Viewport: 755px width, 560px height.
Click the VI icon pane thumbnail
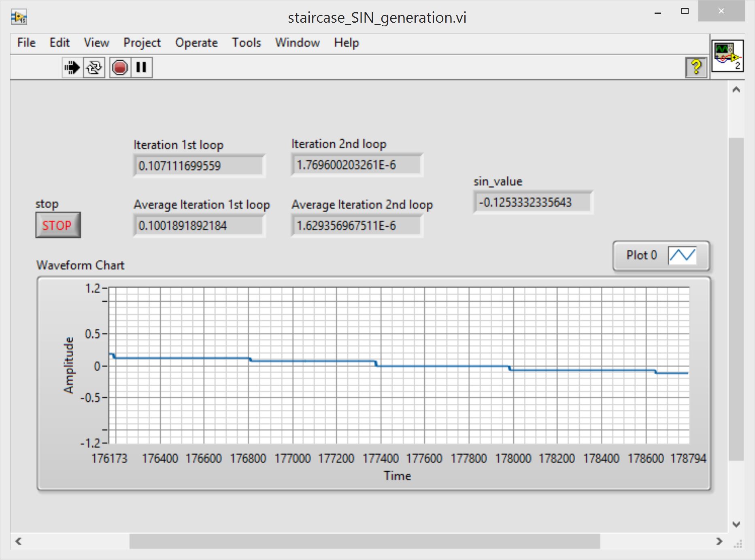[727, 56]
